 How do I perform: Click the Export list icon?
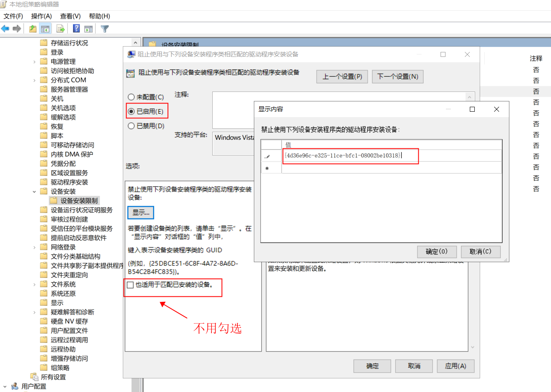pyautogui.click(x=60, y=29)
